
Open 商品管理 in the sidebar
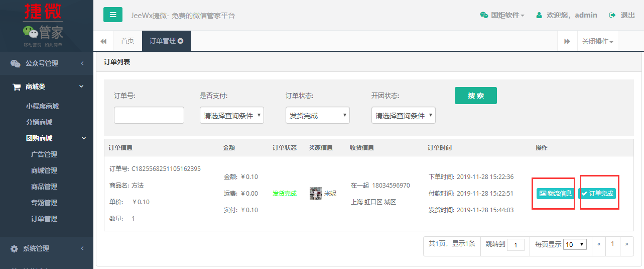point(44,187)
